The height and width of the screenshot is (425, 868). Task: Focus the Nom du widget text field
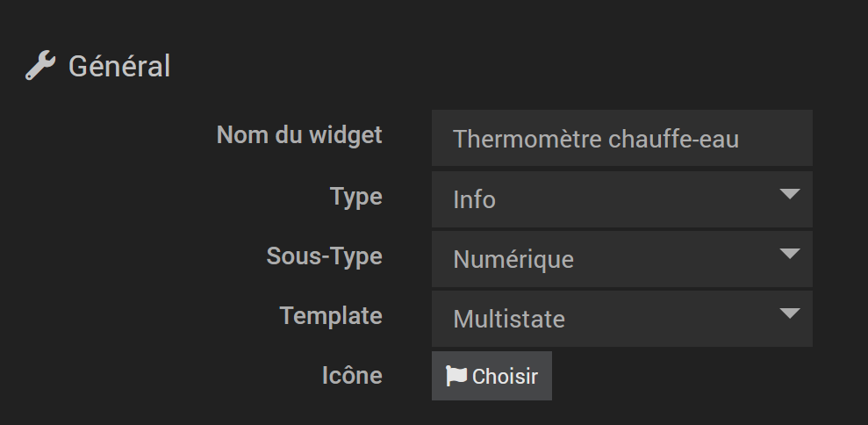pyautogui.click(x=622, y=138)
